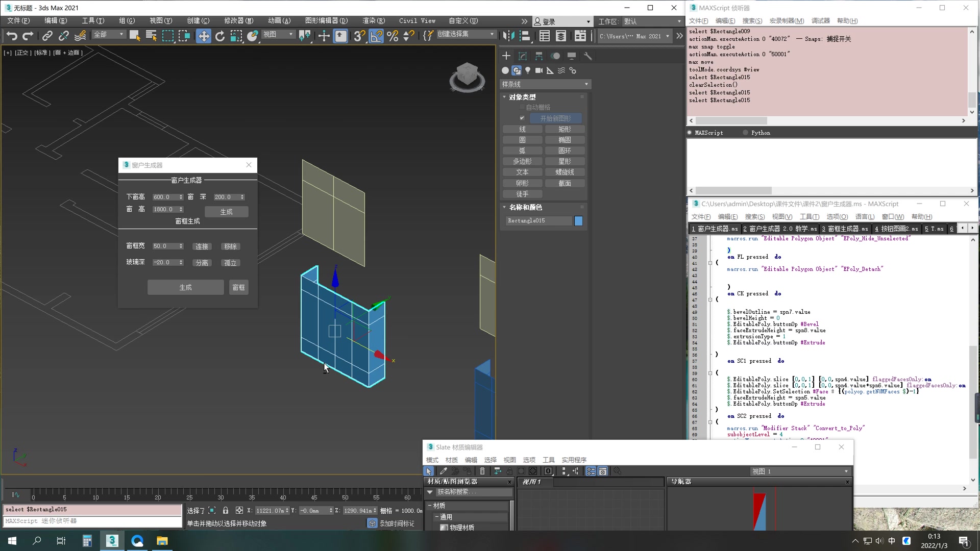Click the Undo arrow icon

point(12,36)
